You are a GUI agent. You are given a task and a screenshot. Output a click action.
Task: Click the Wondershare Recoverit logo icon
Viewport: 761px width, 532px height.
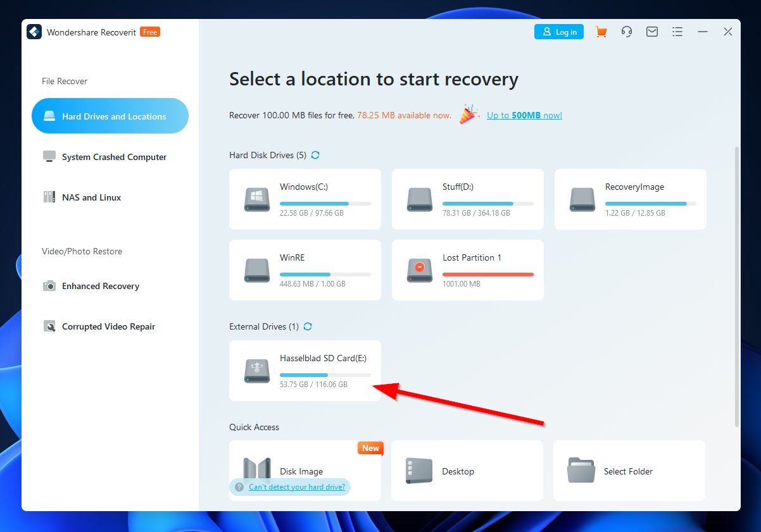34,32
